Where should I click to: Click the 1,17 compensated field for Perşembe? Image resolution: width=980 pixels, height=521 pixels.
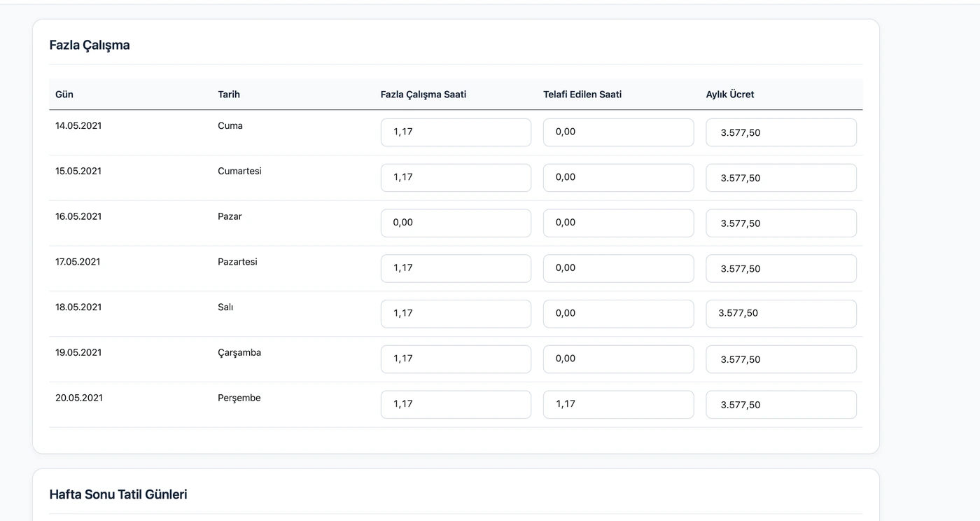point(618,404)
